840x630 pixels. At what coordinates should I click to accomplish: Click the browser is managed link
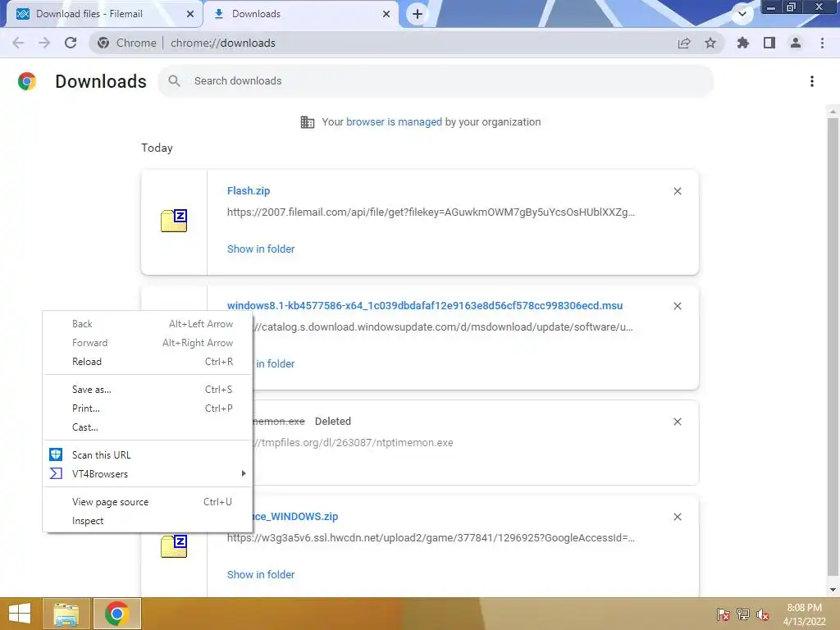tap(395, 122)
